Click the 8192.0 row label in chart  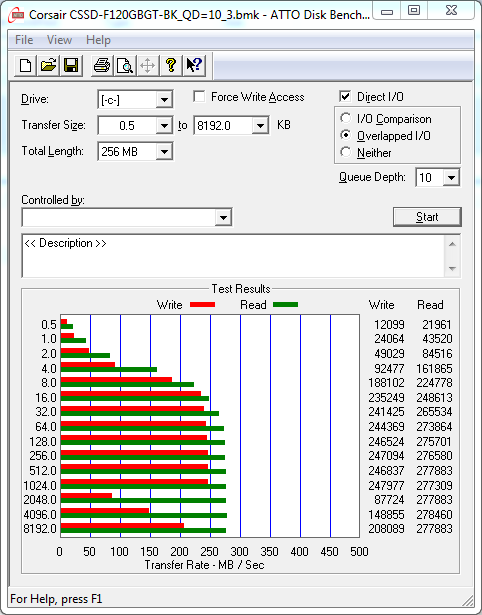(40, 529)
